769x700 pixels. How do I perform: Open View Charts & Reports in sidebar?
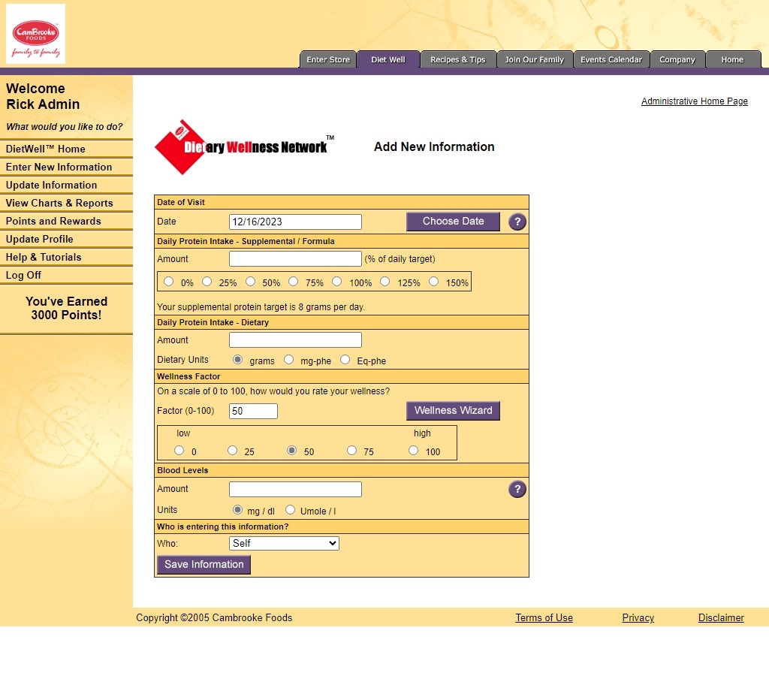pyautogui.click(x=59, y=203)
